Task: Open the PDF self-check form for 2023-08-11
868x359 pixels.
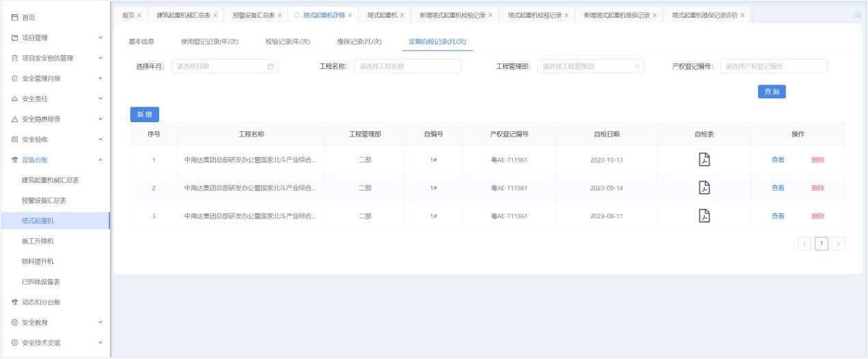Action: click(703, 216)
